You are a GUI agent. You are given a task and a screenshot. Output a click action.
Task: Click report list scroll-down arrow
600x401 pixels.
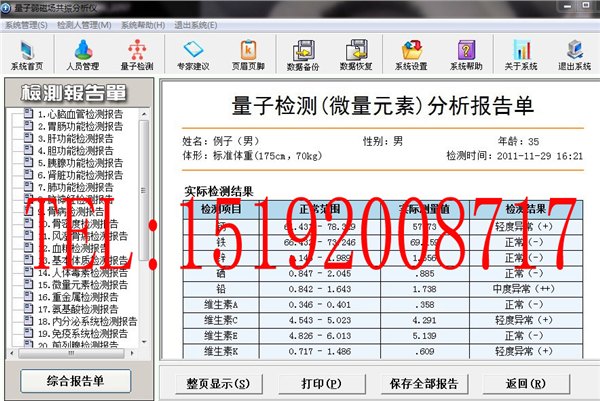(x=144, y=342)
